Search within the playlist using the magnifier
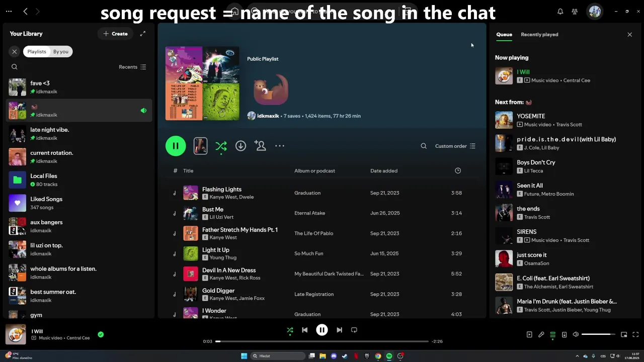Viewport: 644px width, 362px height. (x=424, y=146)
